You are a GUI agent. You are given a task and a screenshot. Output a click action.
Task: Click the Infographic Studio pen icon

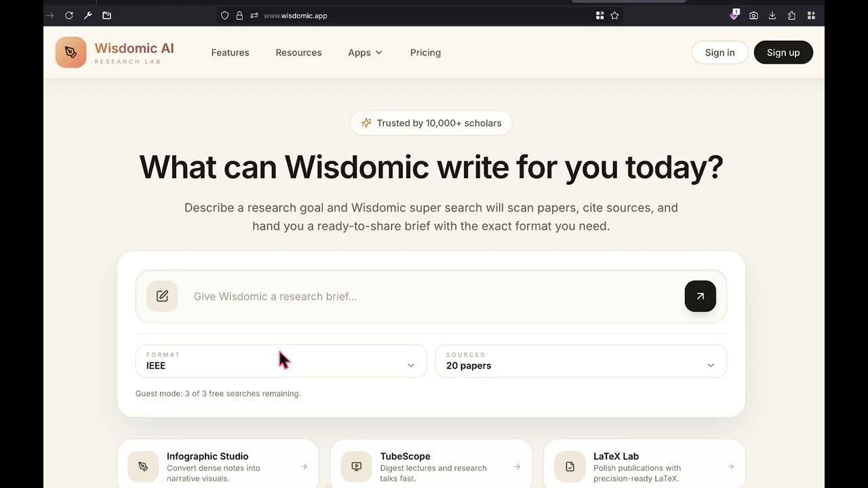[143, 466]
